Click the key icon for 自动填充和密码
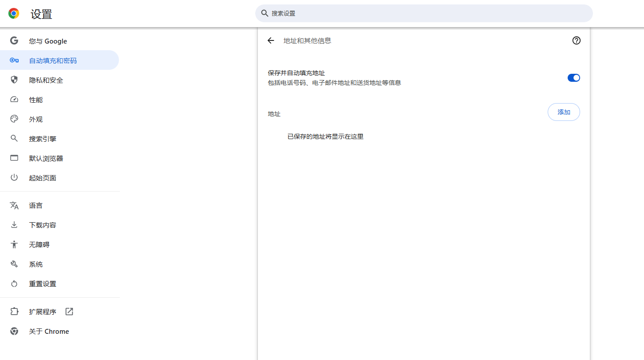 point(14,60)
